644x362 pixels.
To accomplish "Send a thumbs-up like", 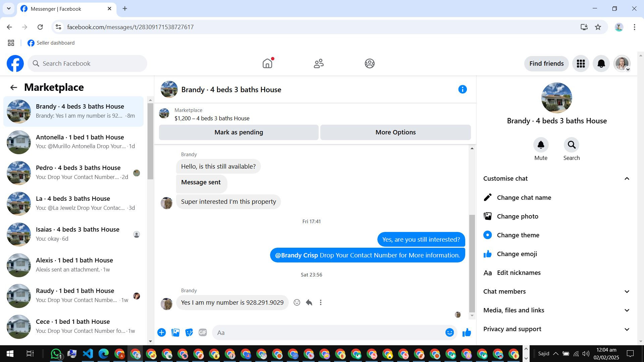I will tap(467, 333).
